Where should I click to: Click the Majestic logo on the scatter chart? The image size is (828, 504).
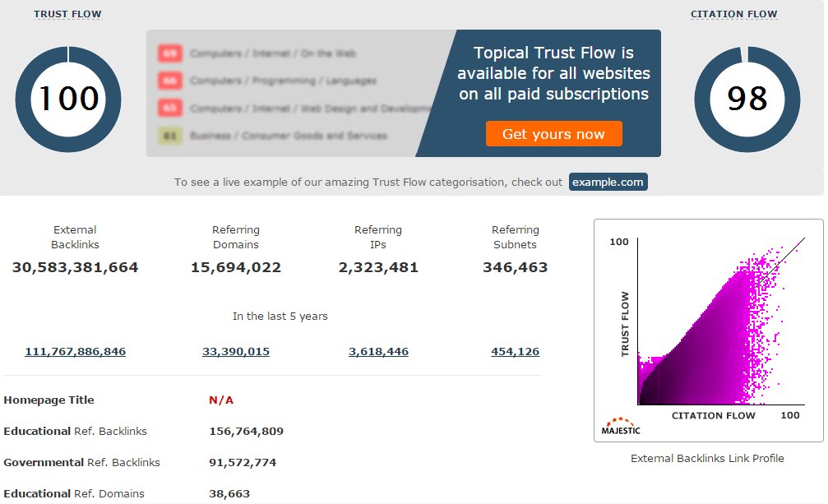pos(619,426)
